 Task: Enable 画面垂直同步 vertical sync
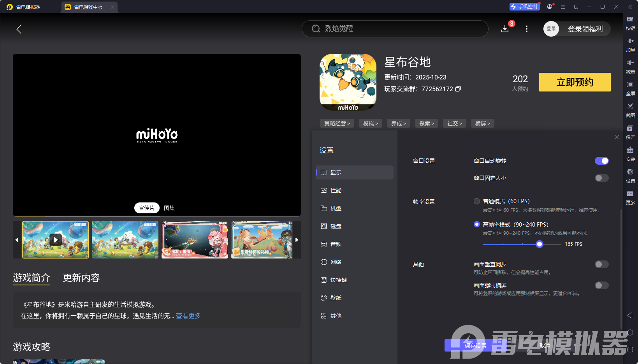click(x=601, y=264)
